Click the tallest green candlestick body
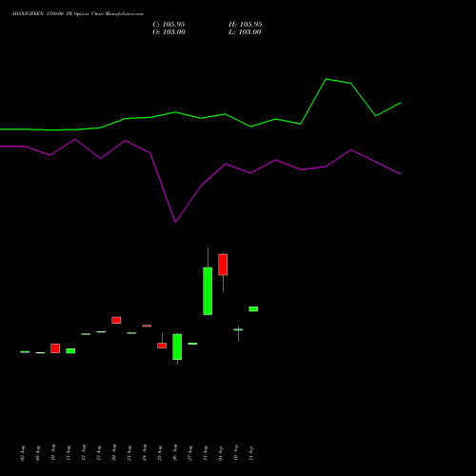Screen dimensions: 476x476 (208, 291)
